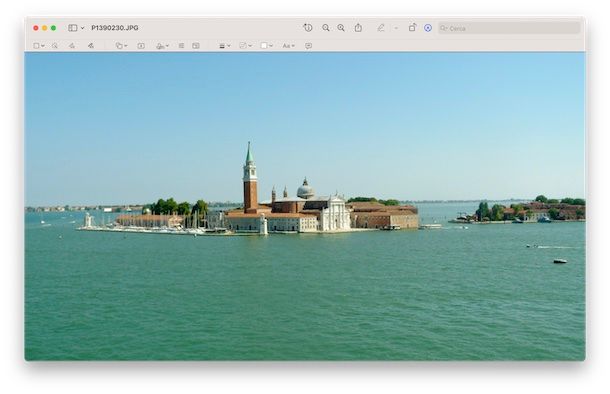
Task: Toggle the sidebar view button
Action: (73, 28)
